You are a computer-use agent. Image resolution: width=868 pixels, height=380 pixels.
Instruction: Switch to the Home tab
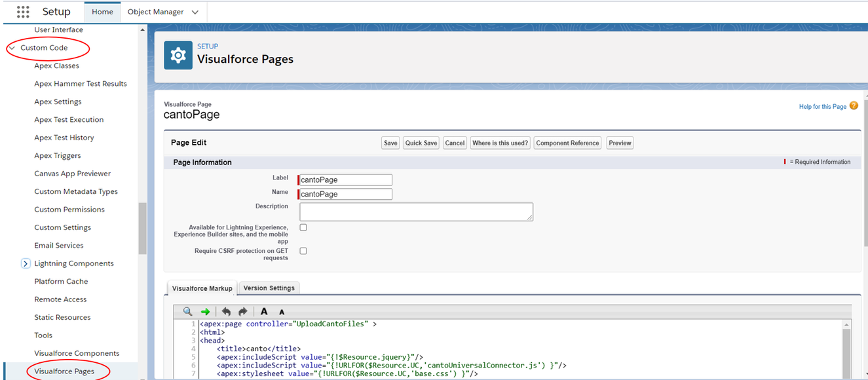102,12
